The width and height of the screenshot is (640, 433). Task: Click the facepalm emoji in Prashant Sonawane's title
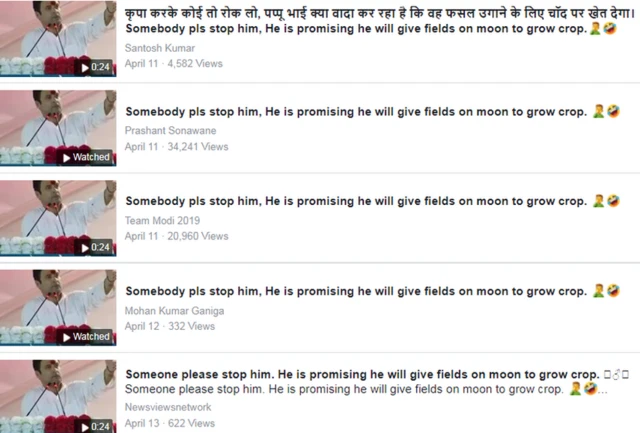point(598,111)
